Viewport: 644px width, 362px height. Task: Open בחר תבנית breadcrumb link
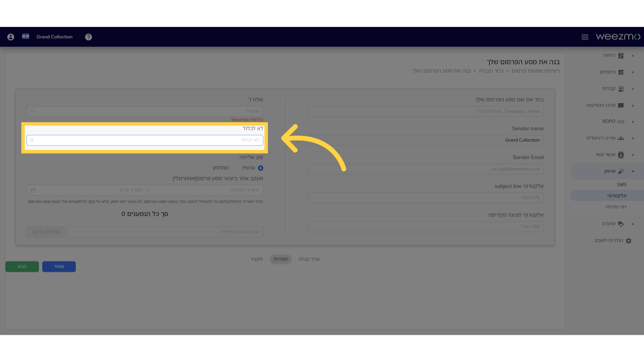pos(491,71)
